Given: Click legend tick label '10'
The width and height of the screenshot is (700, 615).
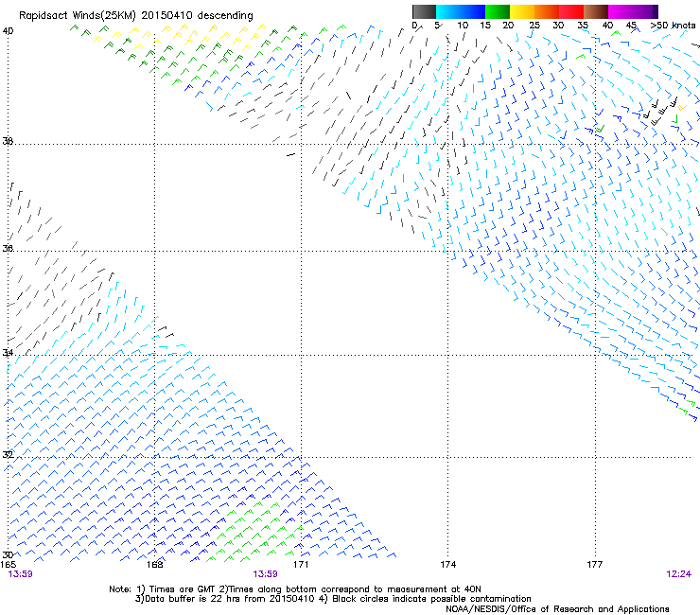Looking at the screenshot, I should click(x=463, y=26).
